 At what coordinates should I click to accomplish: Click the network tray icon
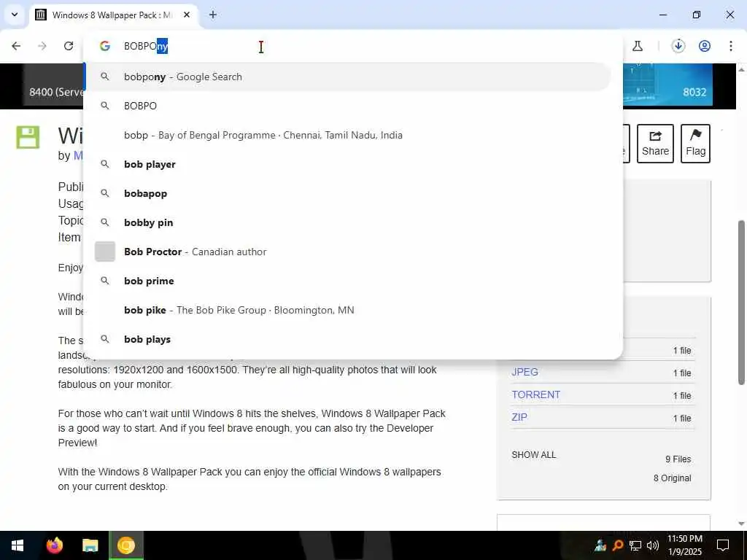click(x=635, y=545)
